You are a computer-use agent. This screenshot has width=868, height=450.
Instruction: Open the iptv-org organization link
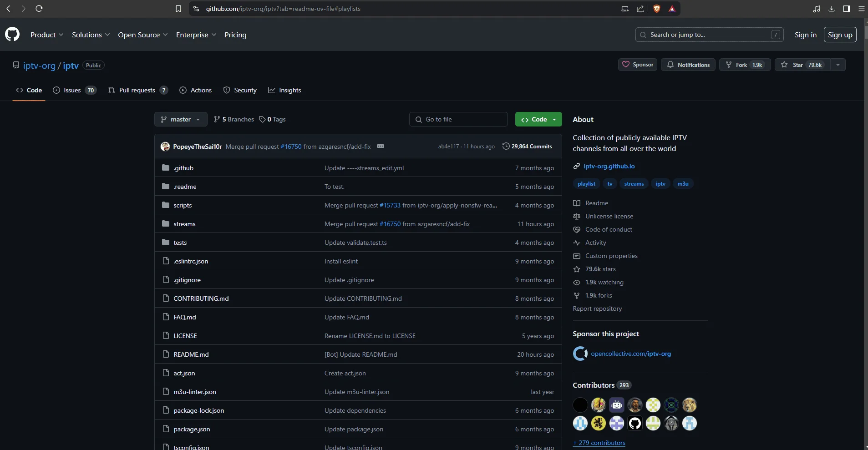pos(39,66)
